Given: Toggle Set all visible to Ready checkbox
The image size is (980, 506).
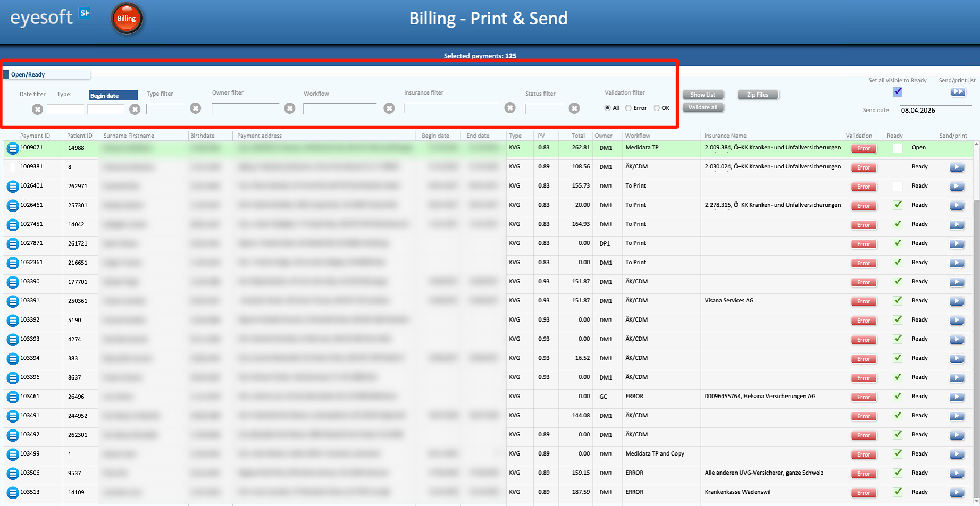Looking at the screenshot, I should tap(898, 92).
